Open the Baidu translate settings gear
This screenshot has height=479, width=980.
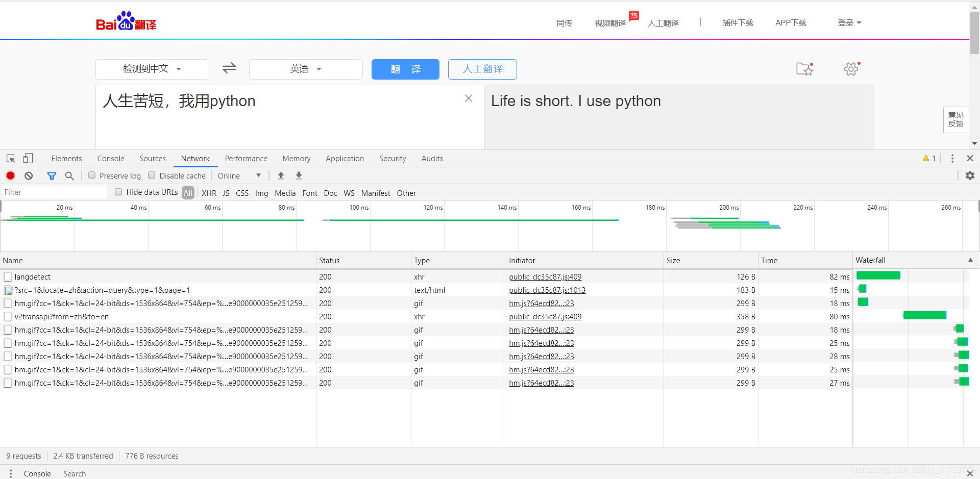coord(851,69)
